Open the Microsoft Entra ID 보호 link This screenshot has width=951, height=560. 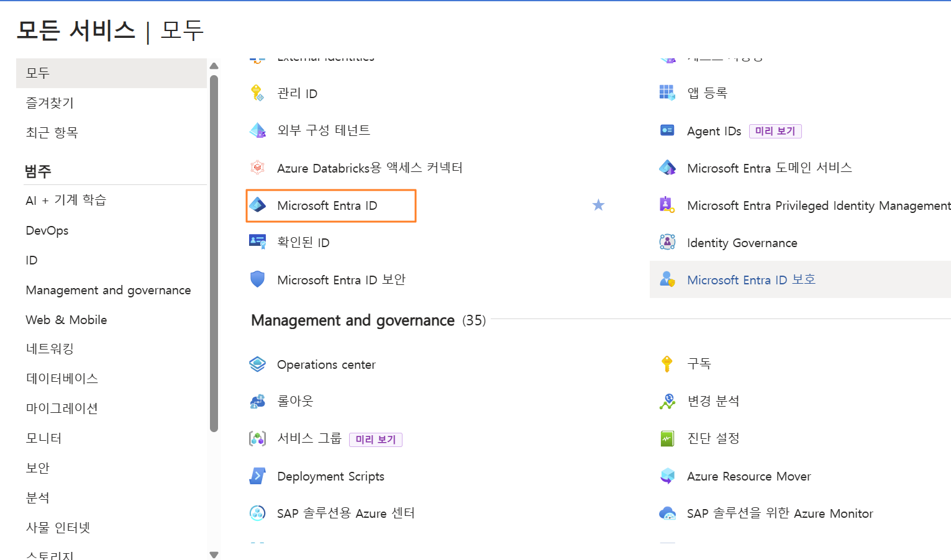coord(751,279)
